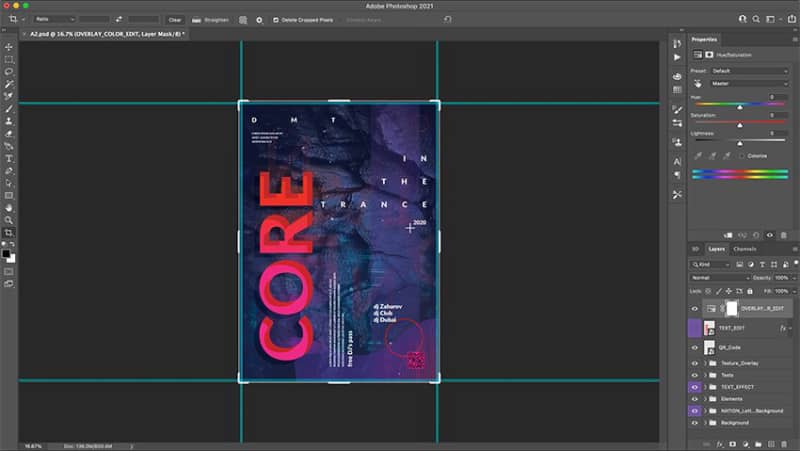
Task: Reset the crop with undo arrow
Action: pyautogui.click(x=447, y=19)
